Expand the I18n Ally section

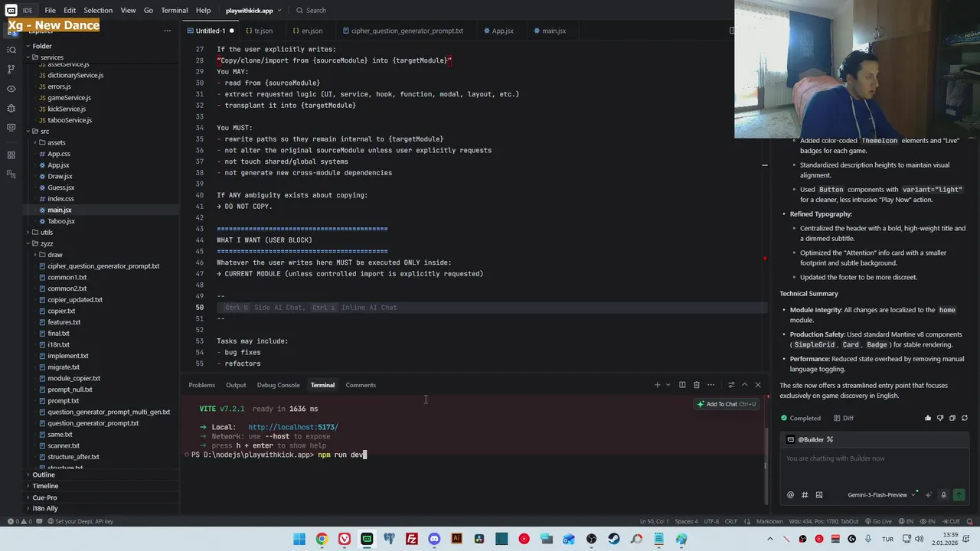(44, 508)
